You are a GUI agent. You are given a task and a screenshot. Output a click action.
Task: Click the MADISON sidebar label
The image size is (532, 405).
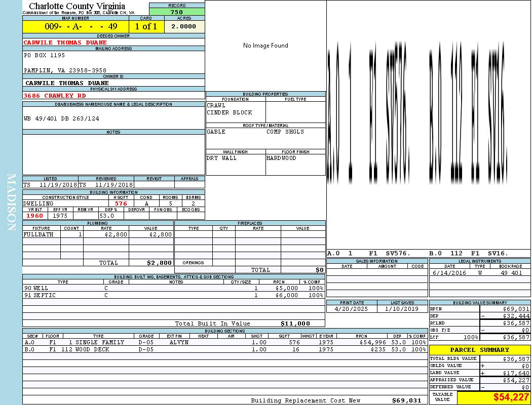11,202
